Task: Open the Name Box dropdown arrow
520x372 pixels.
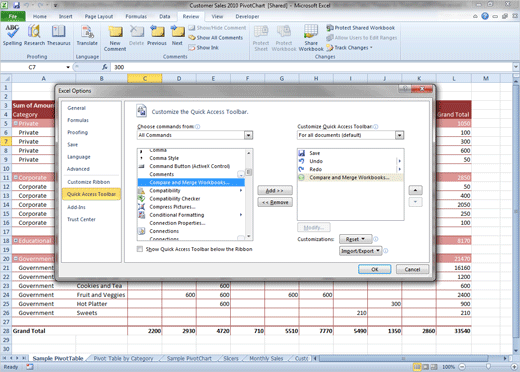Action: [68, 67]
